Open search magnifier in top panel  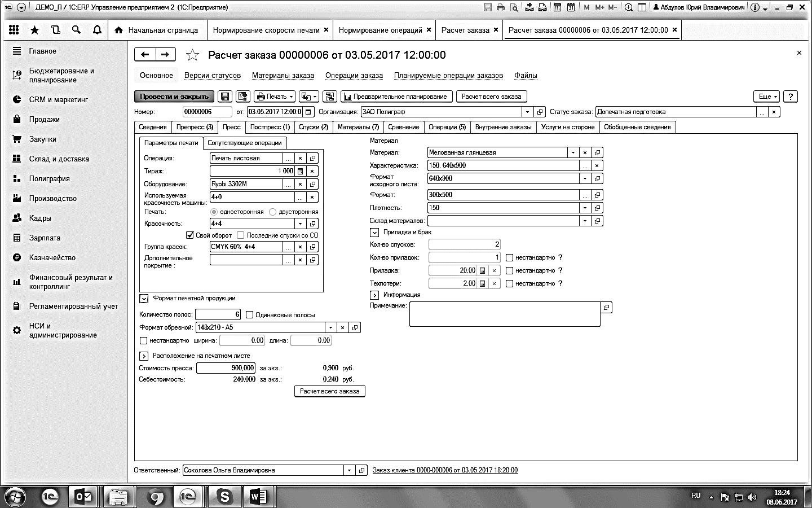76,30
